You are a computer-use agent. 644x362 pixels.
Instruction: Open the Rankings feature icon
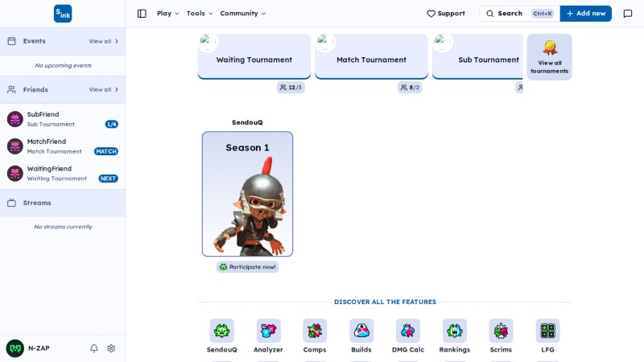(x=455, y=331)
